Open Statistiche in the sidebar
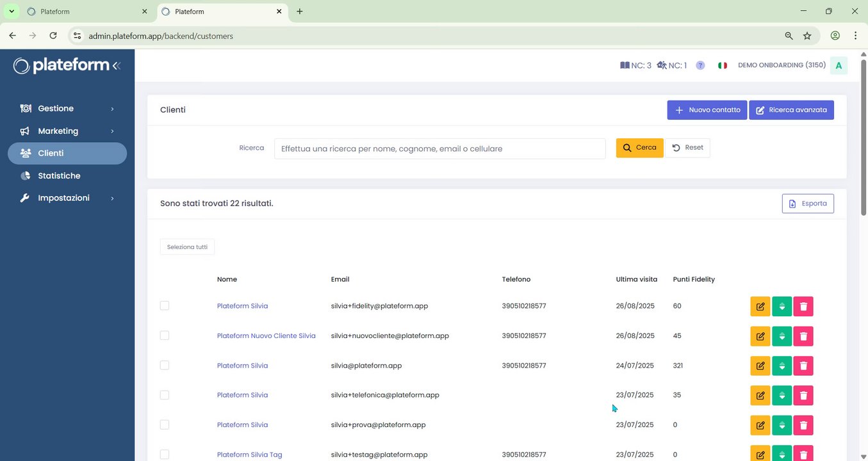Image resolution: width=868 pixels, height=461 pixels. point(59,176)
